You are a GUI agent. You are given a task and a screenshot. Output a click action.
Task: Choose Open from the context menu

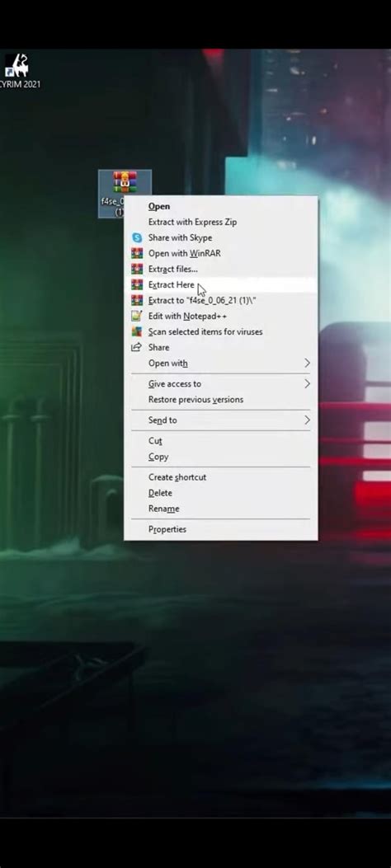(159, 206)
